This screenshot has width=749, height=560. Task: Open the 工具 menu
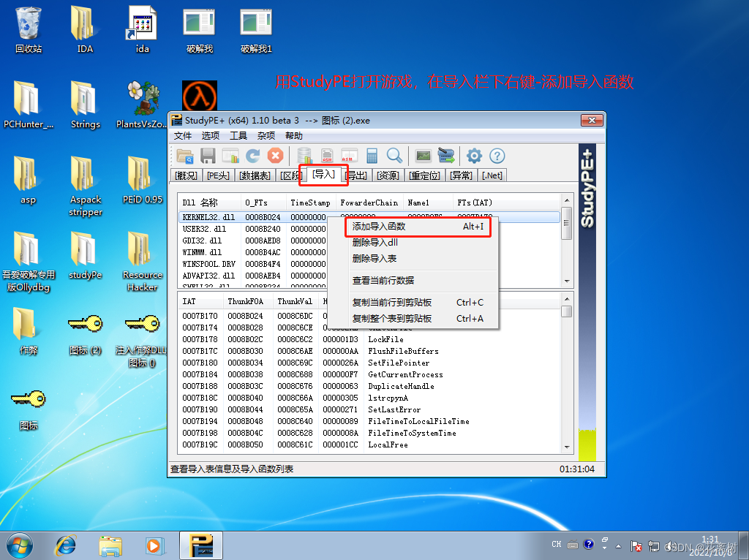coord(238,135)
